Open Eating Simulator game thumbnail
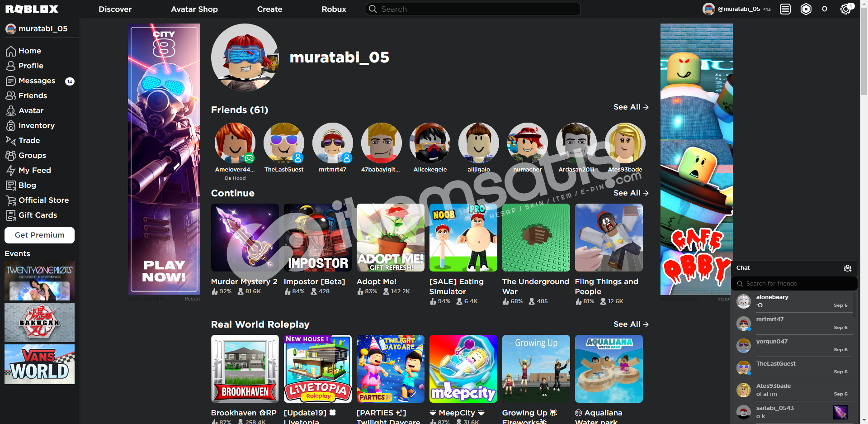Screen dimensions: 868x424 tap(463, 238)
